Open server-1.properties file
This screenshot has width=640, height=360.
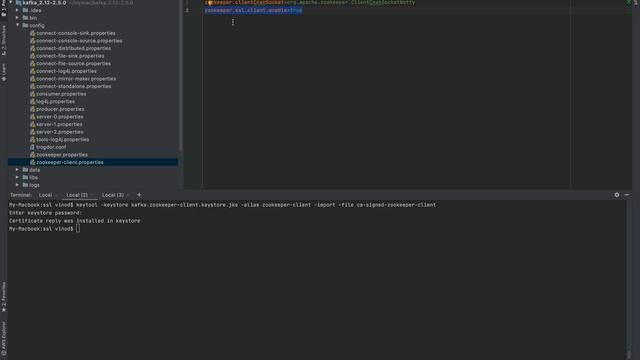pos(59,124)
